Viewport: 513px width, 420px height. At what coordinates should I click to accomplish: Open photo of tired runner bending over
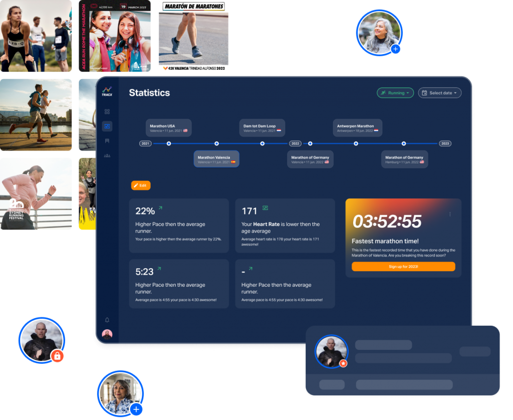[x=36, y=36]
